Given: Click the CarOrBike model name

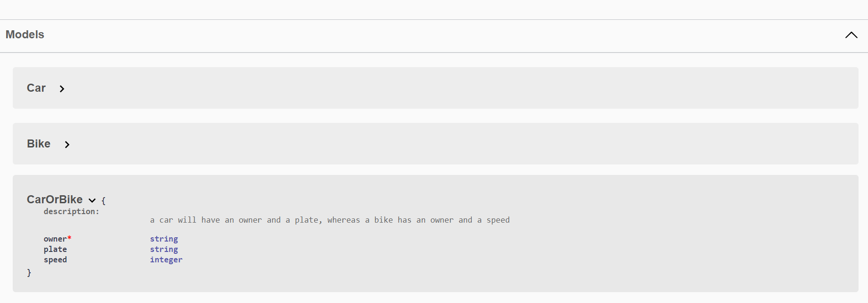Looking at the screenshot, I should (55, 199).
